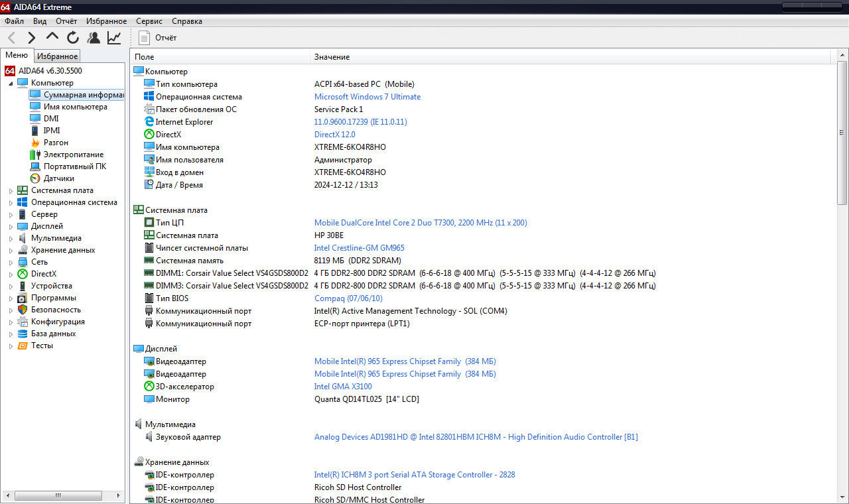
Task: Select Имя компьютера in the tree
Action: click(76, 107)
